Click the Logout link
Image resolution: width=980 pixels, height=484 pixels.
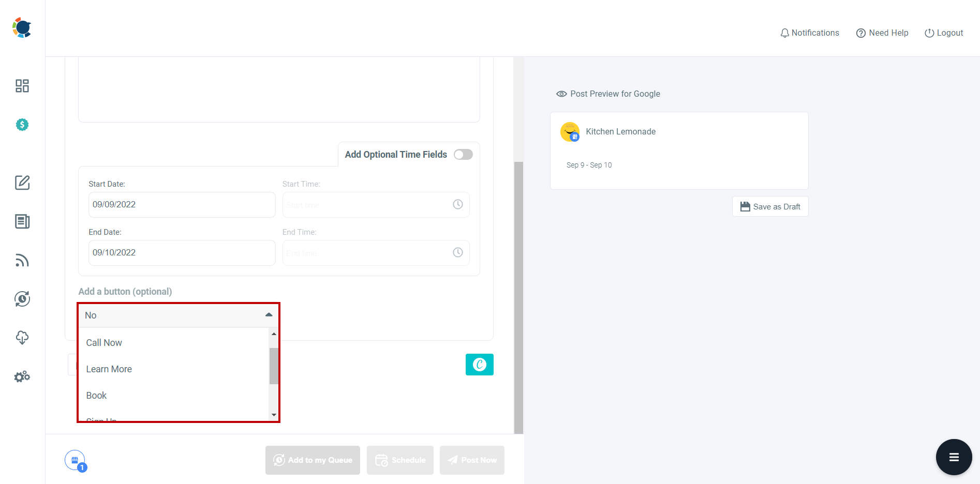coord(944,33)
